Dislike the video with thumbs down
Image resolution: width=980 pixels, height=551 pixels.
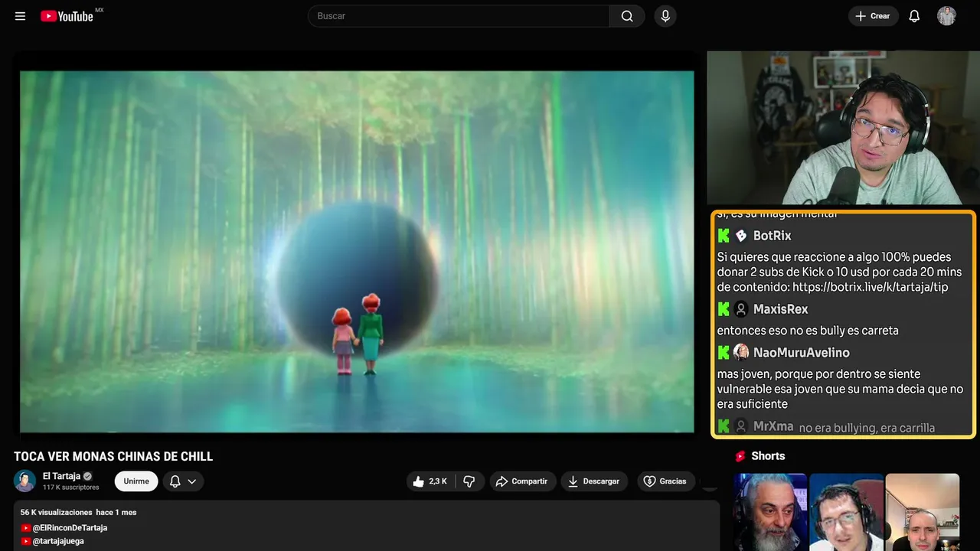[x=469, y=481]
